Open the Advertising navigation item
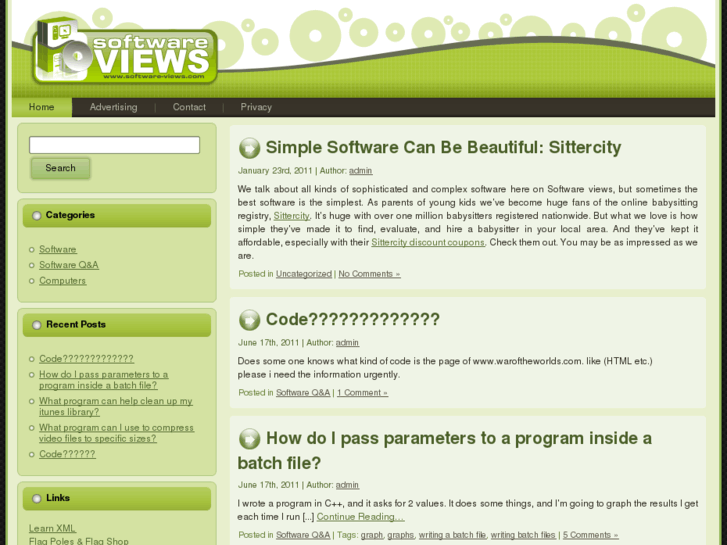This screenshot has height=545, width=727. [113, 107]
